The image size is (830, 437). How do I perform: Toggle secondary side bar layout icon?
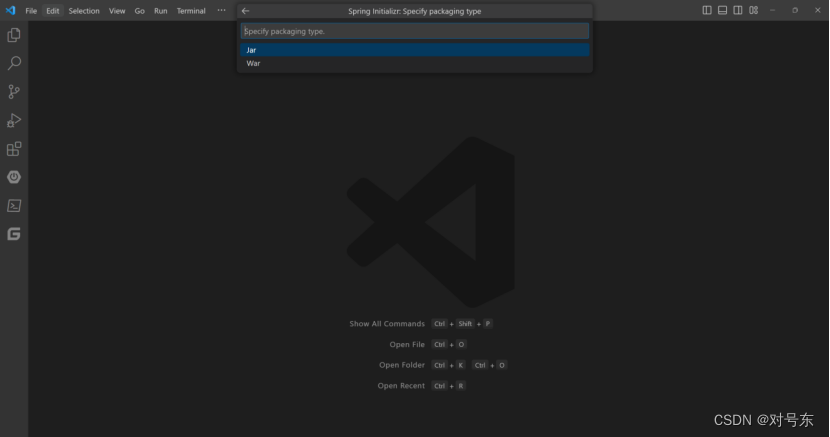click(737, 11)
